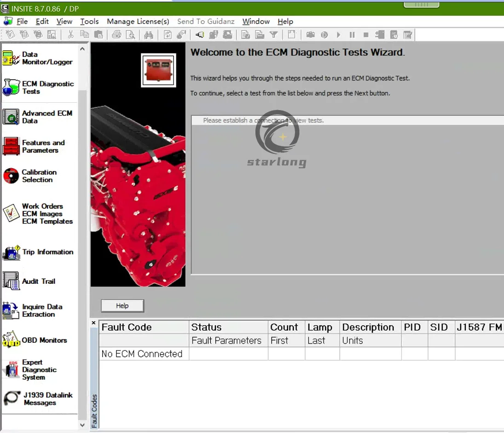Click the Help button in wizard
The width and height of the screenshot is (504, 433).
coord(122,306)
